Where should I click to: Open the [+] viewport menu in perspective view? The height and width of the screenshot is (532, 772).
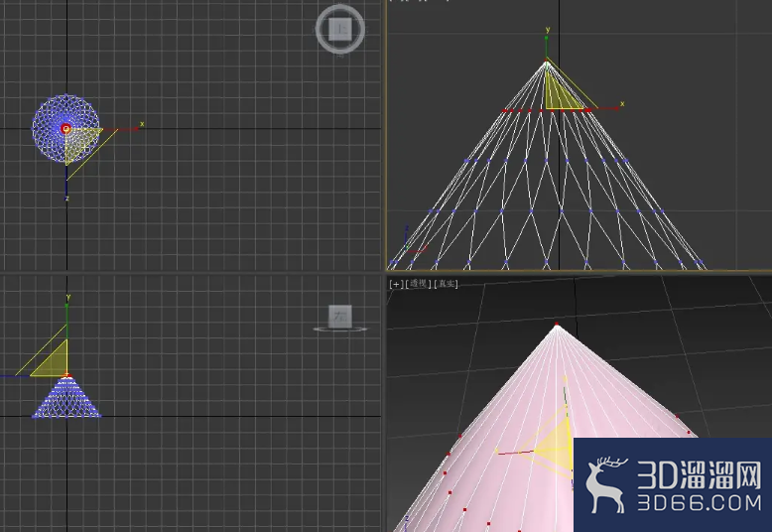396,284
